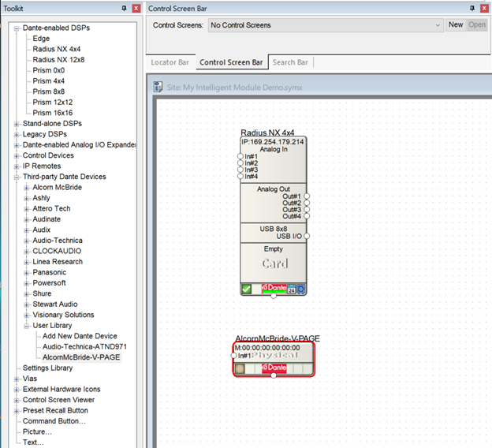492x448 pixels.
Task: Click the blue settings icon on Radius NX 4x4
Action: point(301,289)
